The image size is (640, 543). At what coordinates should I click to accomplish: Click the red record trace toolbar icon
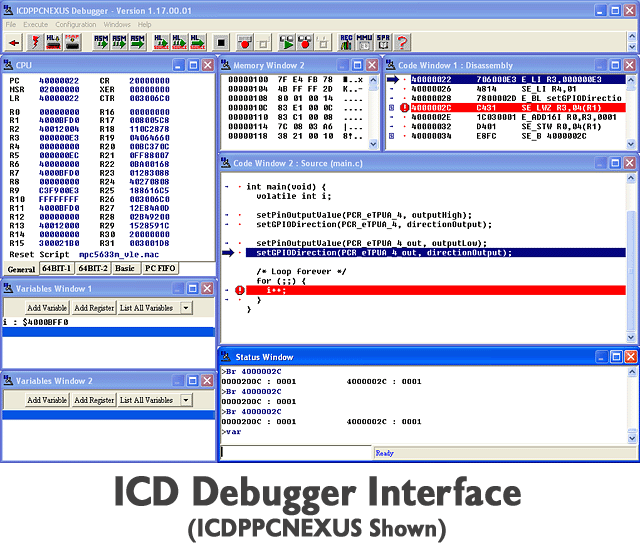[x=305, y=42]
